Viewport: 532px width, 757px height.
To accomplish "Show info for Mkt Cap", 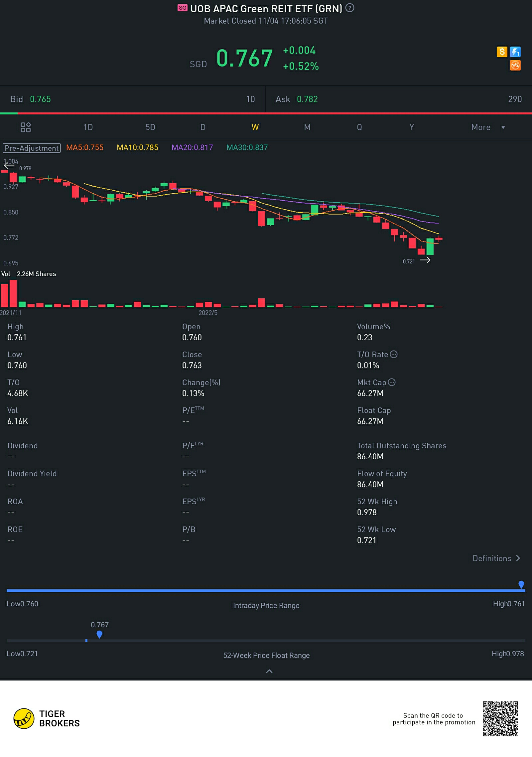I will pos(392,382).
